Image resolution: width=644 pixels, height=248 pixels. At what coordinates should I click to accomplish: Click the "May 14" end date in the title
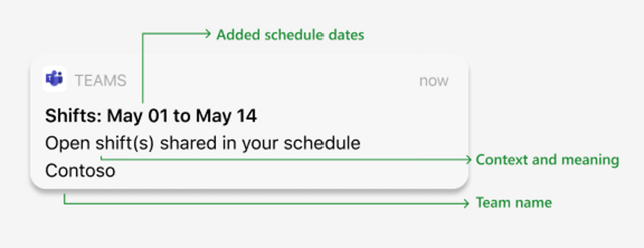pos(226,116)
